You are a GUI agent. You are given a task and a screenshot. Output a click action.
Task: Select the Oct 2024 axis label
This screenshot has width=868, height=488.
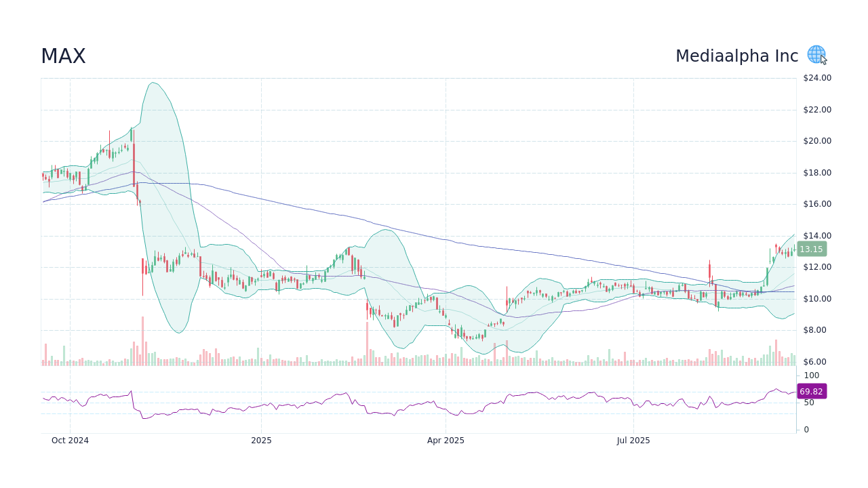tap(70, 440)
